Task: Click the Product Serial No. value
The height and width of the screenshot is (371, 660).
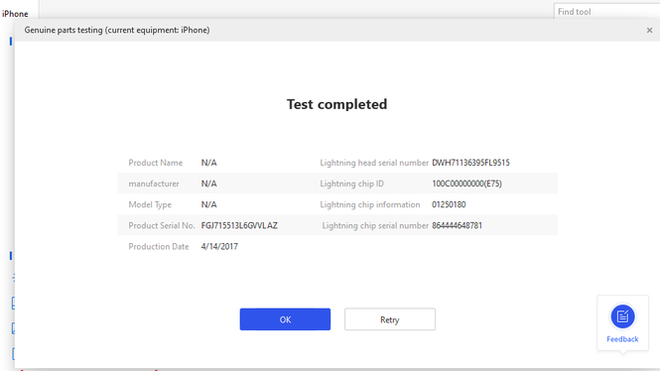Action: (239, 226)
